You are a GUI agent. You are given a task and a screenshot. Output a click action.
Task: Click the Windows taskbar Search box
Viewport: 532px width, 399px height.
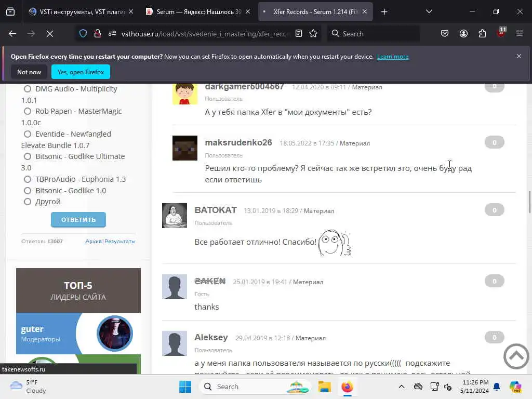point(256,387)
